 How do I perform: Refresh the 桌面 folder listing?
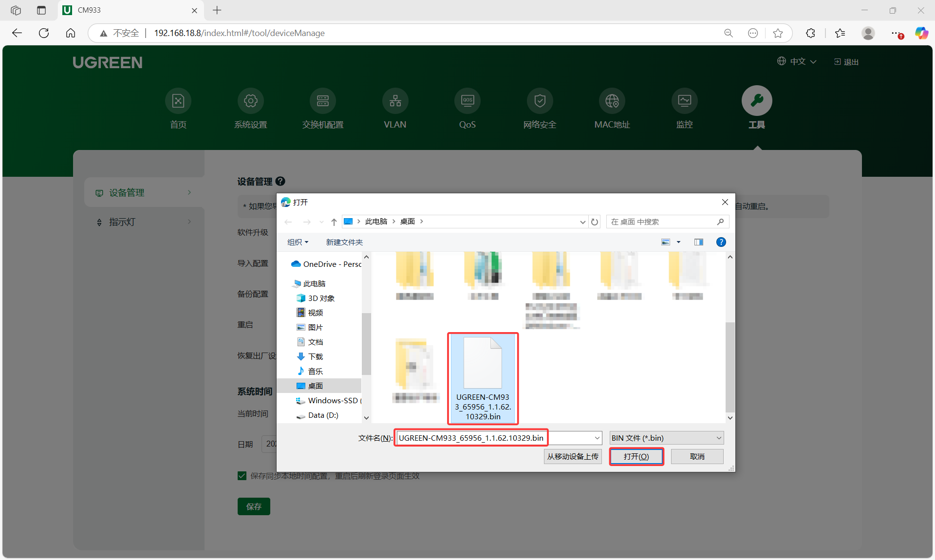tap(595, 222)
